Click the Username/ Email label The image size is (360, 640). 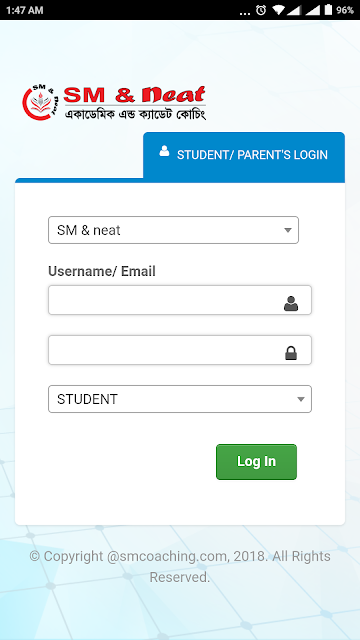click(102, 271)
